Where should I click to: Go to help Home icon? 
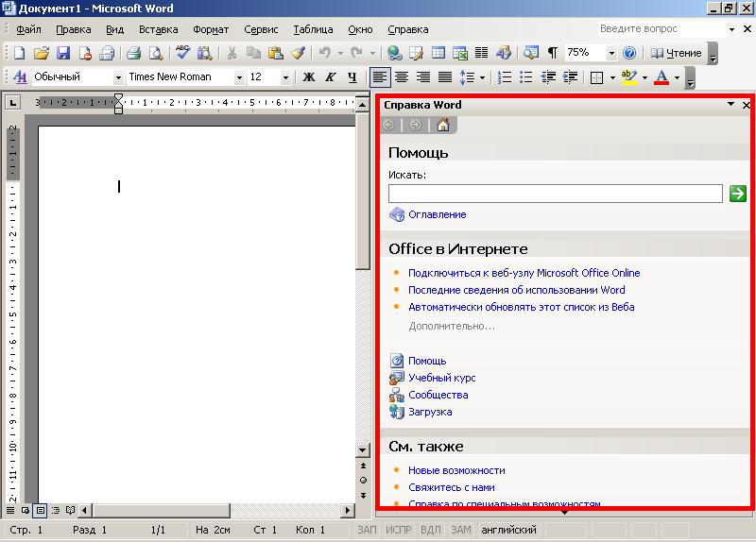pyautogui.click(x=443, y=126)
